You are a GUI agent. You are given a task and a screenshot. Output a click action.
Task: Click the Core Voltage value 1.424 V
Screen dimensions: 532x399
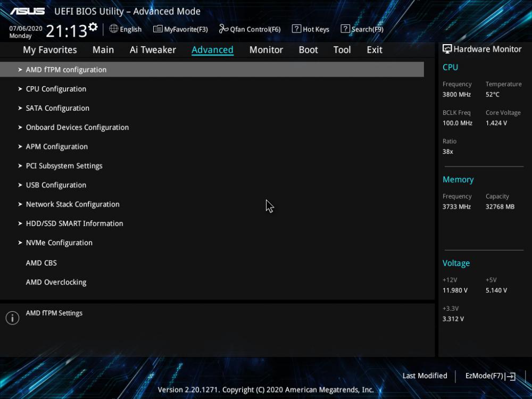(496, 123)
